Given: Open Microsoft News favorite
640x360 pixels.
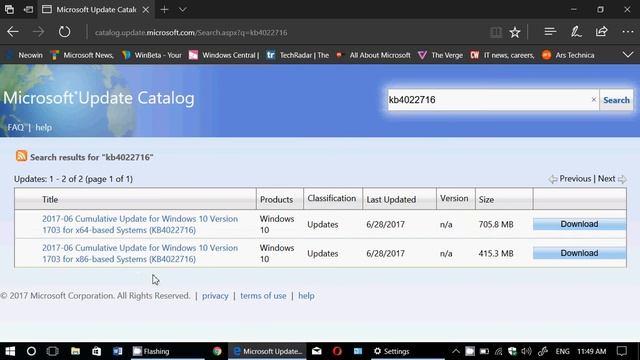Looking at the screenshot, I should click(x=82, y=55).
